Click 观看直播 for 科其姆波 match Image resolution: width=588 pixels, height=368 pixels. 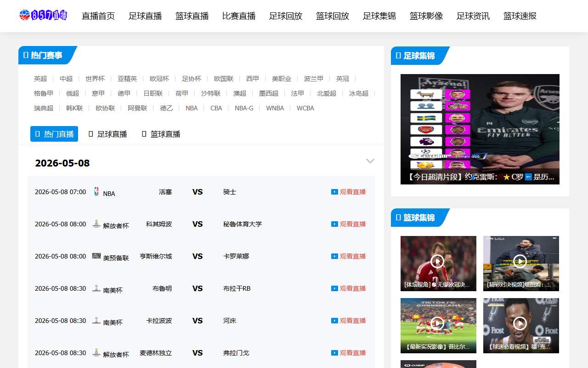coord(353,224)
